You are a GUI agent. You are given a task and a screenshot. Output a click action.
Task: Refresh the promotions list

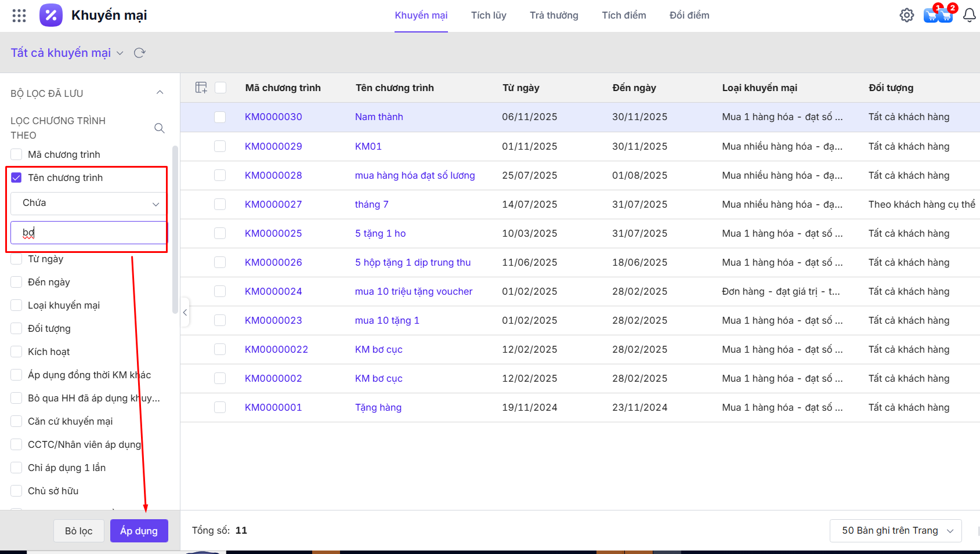point(139,53)
